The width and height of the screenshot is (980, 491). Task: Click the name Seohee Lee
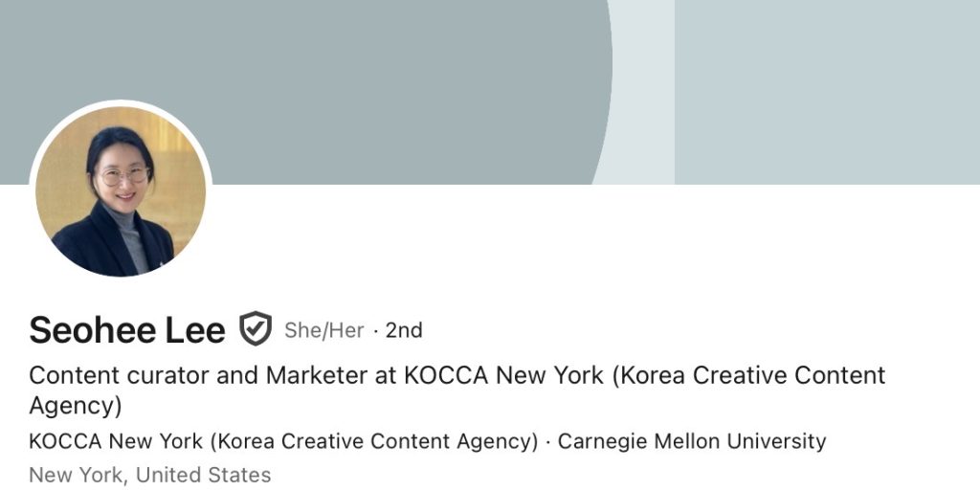point(127,330)
